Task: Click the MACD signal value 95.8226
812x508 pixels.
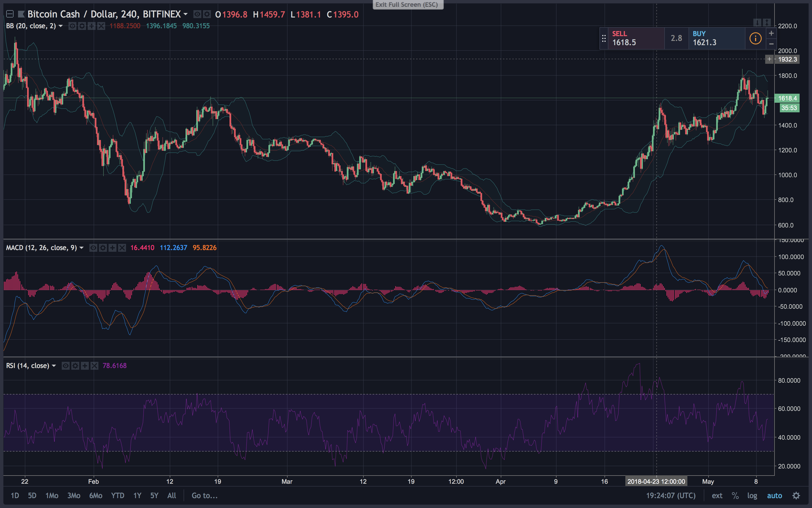Action: 204,248
